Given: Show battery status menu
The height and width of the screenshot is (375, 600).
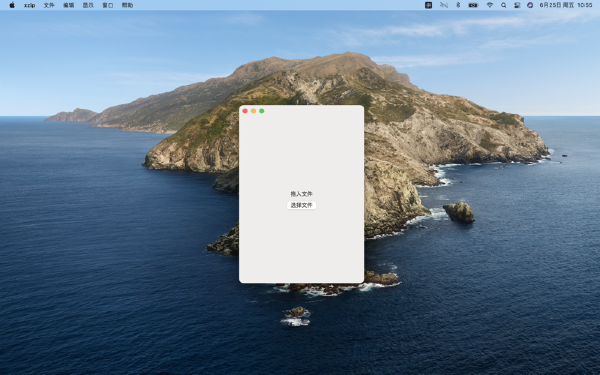Looking at the screenshot, I should coord(473,5).
